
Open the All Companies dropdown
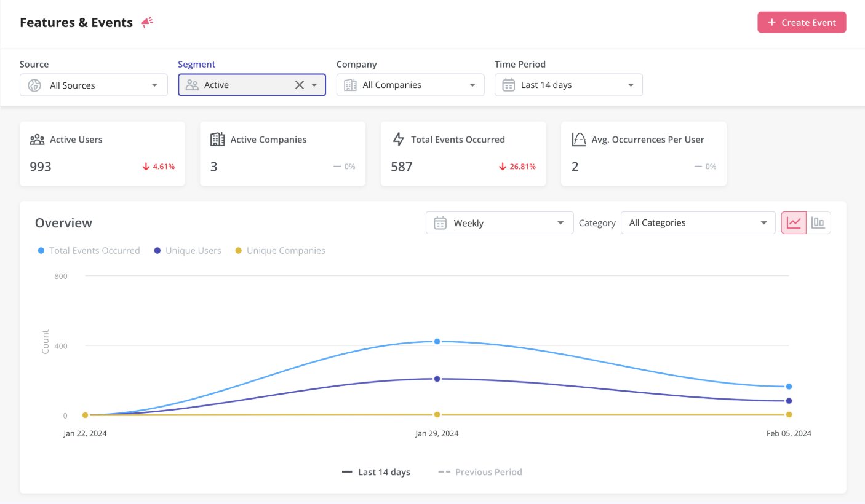pyautogui.click(x=410, y=85)
